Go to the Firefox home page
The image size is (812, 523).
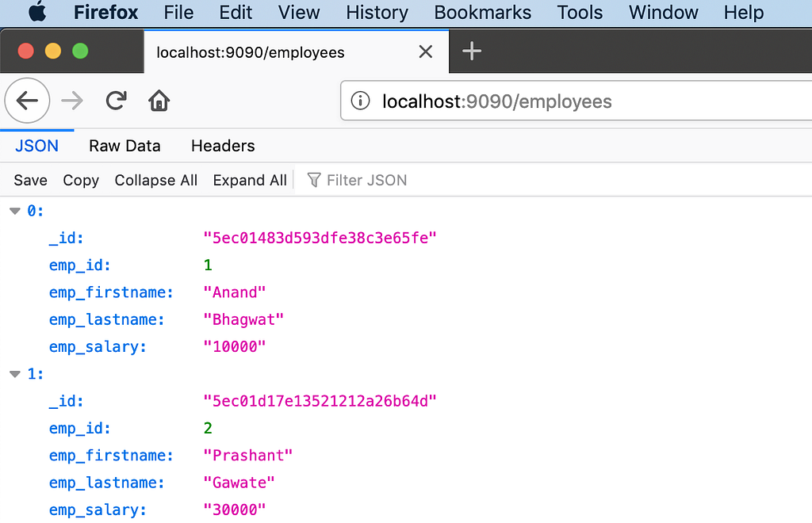pos(159,101)
